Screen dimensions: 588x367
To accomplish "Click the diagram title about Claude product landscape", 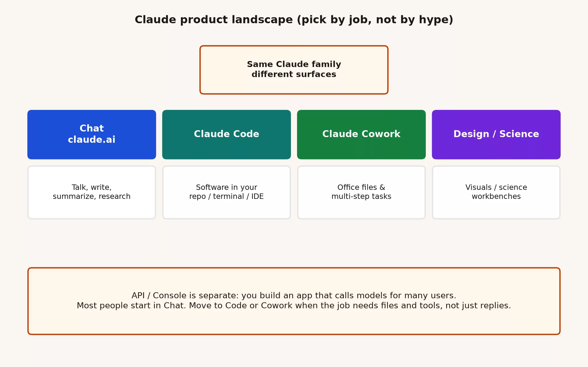I will 294,20.
